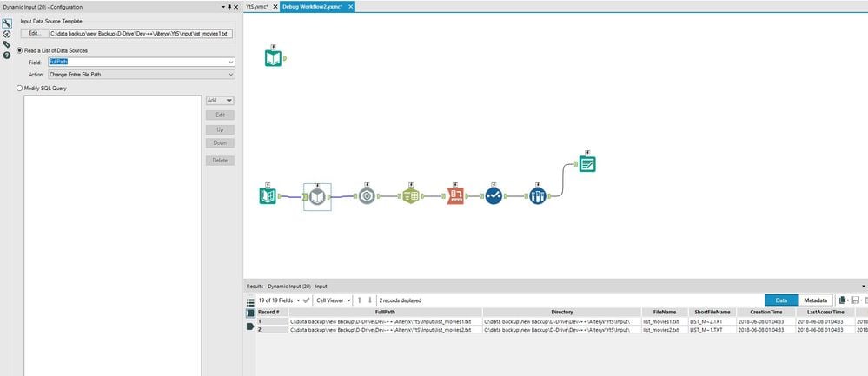868x376 pixels.
Task: Select the blue Select (checkmark) tool
Action: click(x=494, y=195)
